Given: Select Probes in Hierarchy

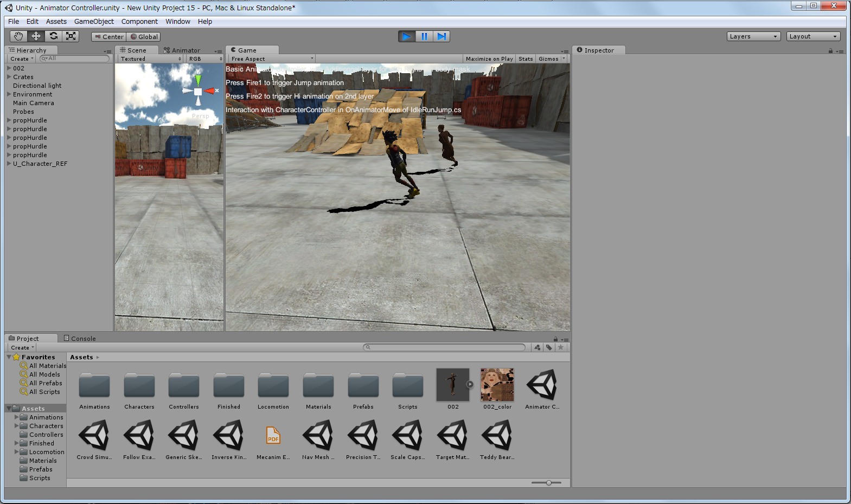Looking at the screenshot, I should 23,112.
